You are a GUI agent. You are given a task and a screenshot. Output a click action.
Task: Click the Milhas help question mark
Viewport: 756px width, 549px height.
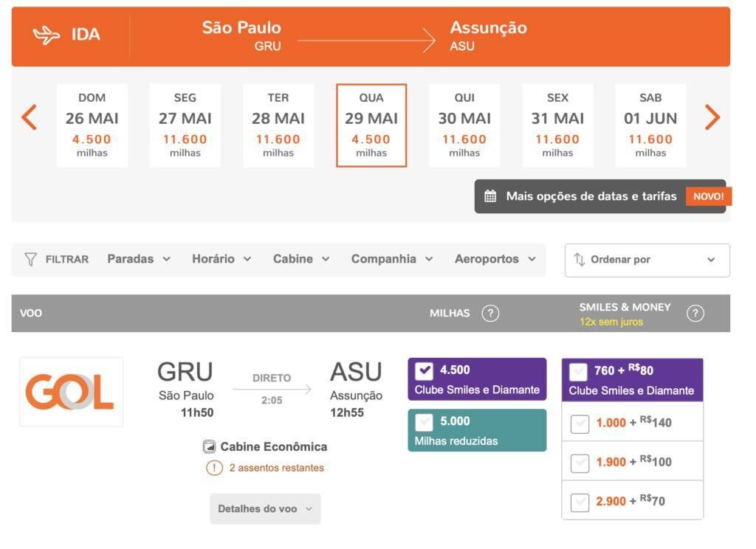pos(490,314)
